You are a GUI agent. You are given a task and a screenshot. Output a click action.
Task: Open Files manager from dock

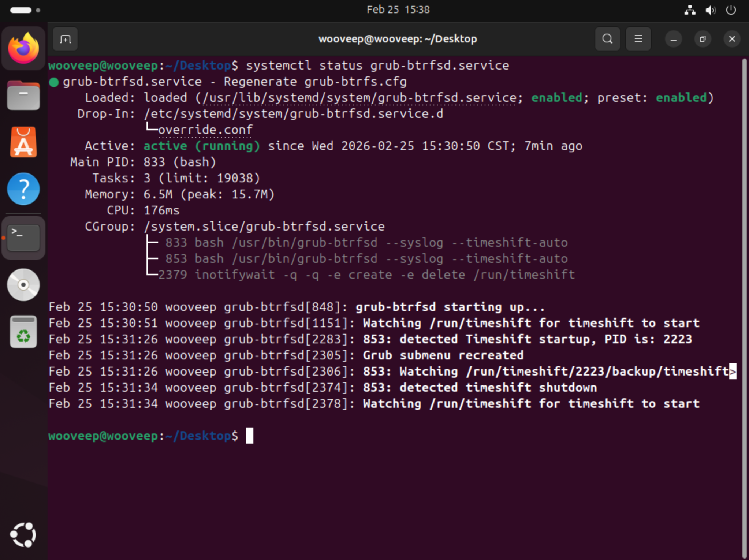tap(23, 96)
